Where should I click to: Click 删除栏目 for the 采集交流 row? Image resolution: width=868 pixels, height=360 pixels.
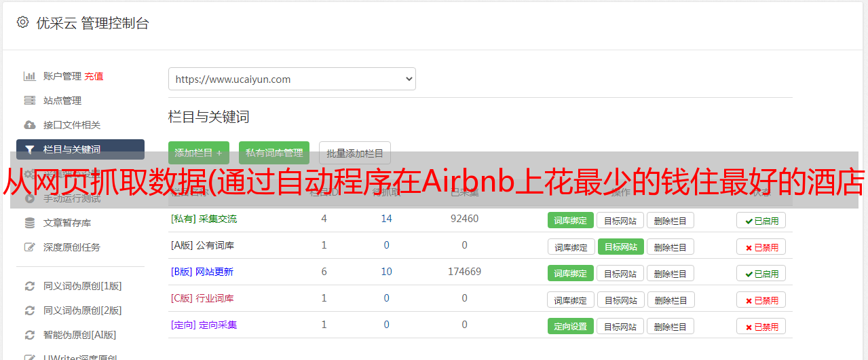[670, 220]
